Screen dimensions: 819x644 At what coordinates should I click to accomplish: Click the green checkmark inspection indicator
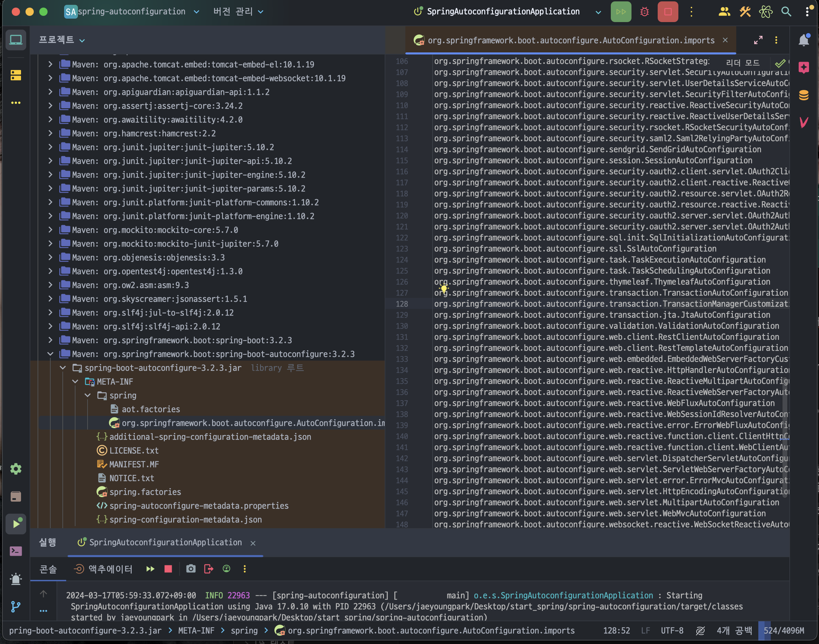pyautogui.click(x=780, y=63)
